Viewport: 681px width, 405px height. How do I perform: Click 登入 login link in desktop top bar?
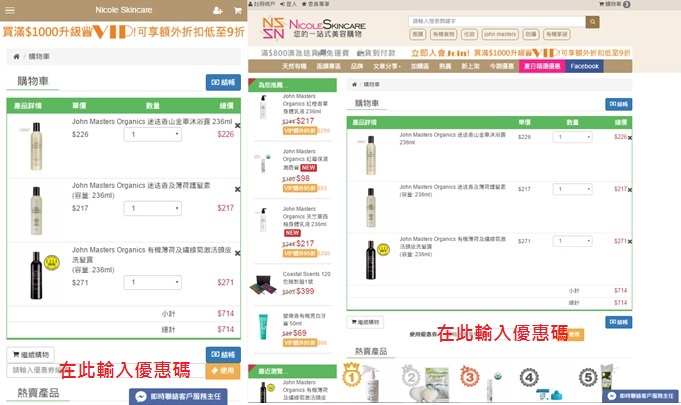point(288,4)
